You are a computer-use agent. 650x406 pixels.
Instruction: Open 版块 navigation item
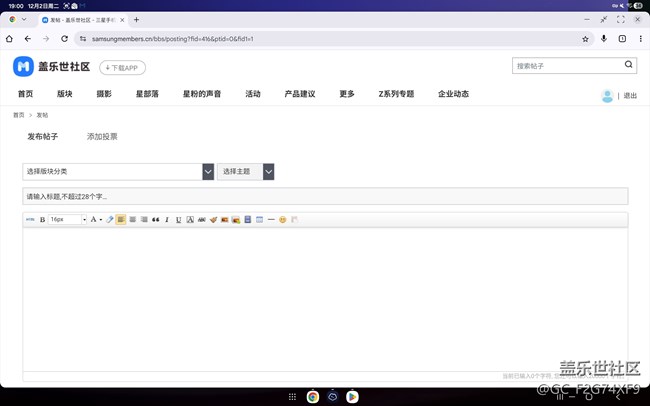(65, 94)
